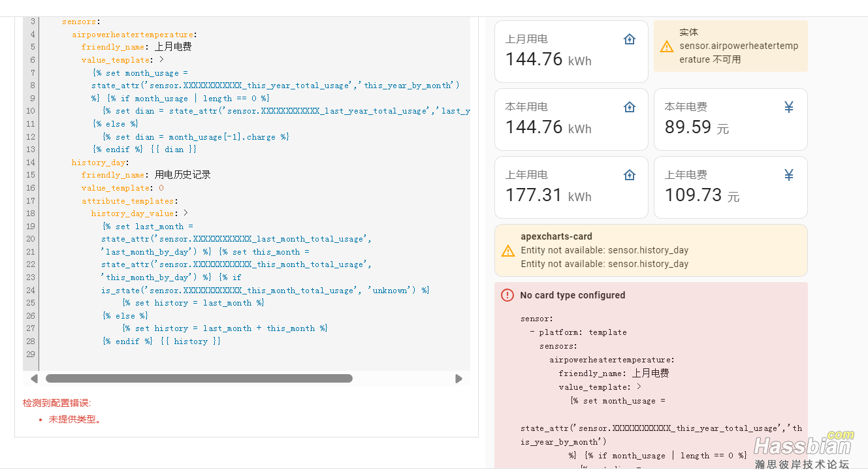This screenshot has height=476, width=868.
Task: Click home energy icon on 上年用电 card
Action: pyautogui.click(x=630, y=175)
